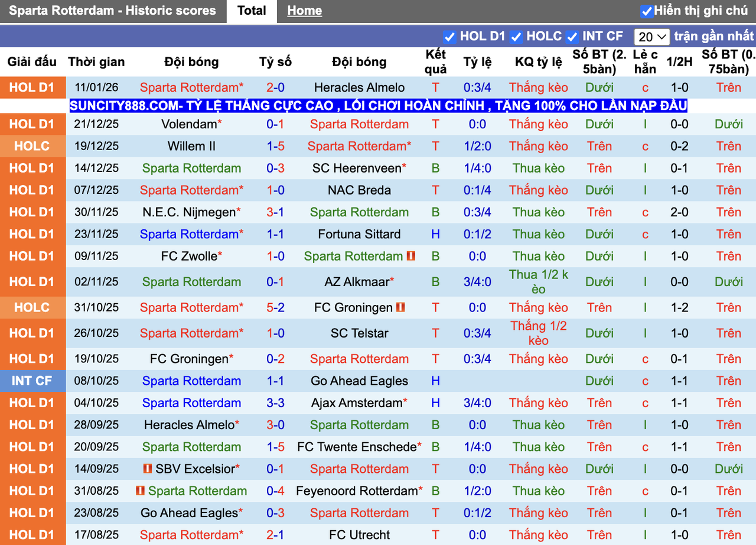Click the HOLC badge on the 31/10/25 row
The image size is (756, 545).
[x=32, y=307]
